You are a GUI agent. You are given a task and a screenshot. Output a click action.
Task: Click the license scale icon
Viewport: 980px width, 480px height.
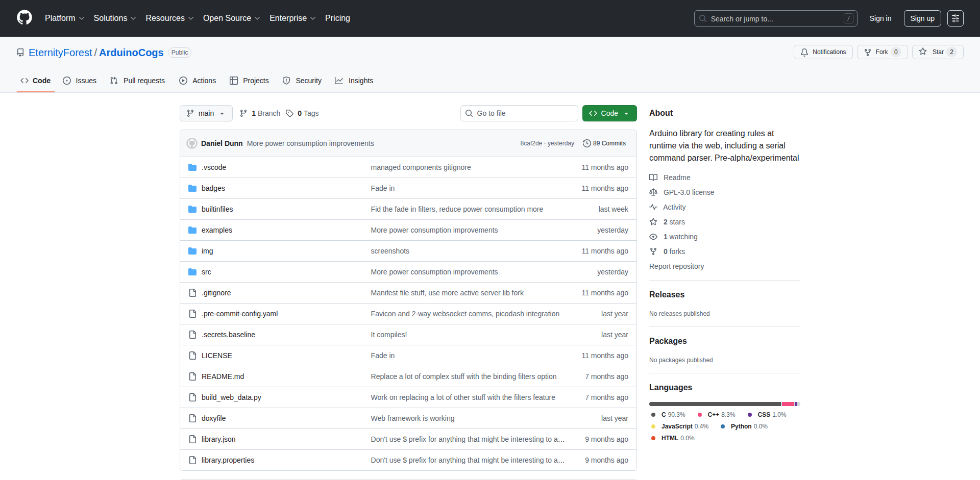click(x=653, y=192)
